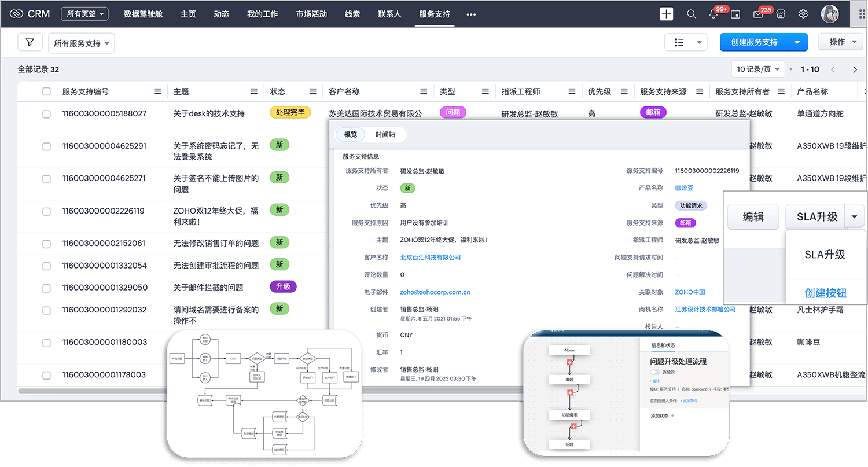
Task: Select 创建按钮 menu option
Action: tap(825, 292)
